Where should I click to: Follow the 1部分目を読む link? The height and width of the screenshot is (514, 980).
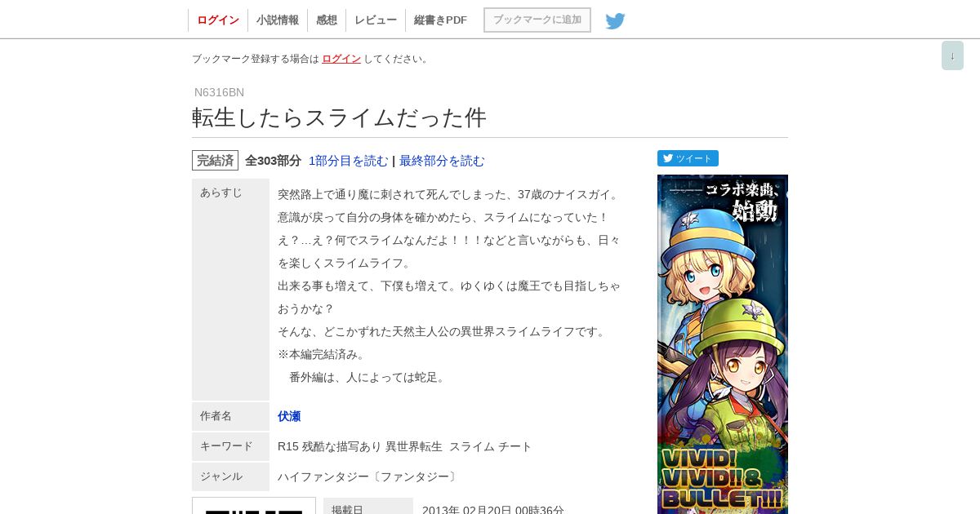pyautogui.click(x=349, y=161)
